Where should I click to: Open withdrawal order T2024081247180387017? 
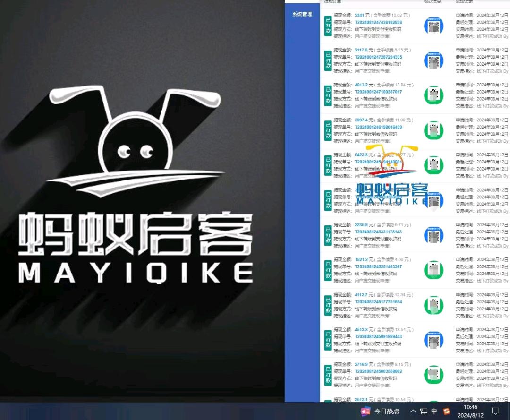click(378, 92)
